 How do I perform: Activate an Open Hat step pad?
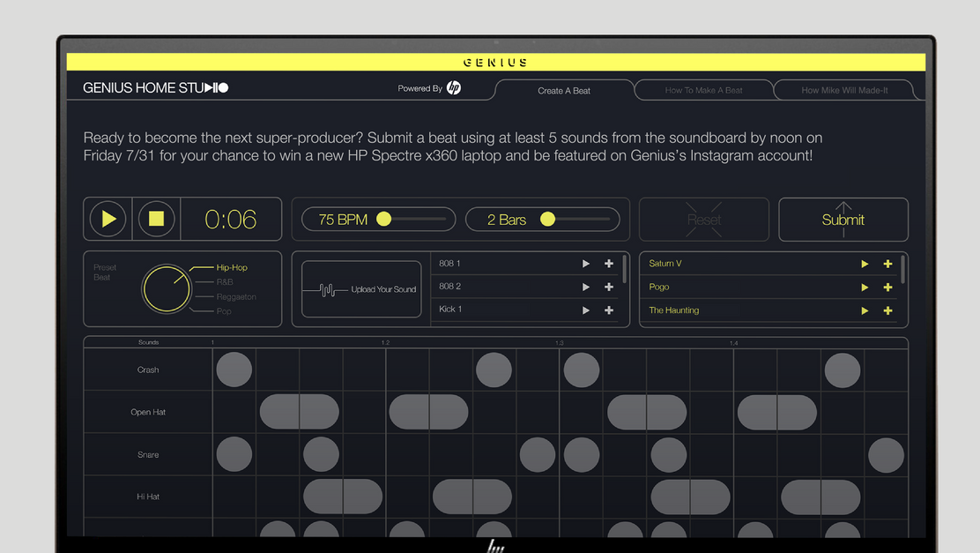(300, 412)
